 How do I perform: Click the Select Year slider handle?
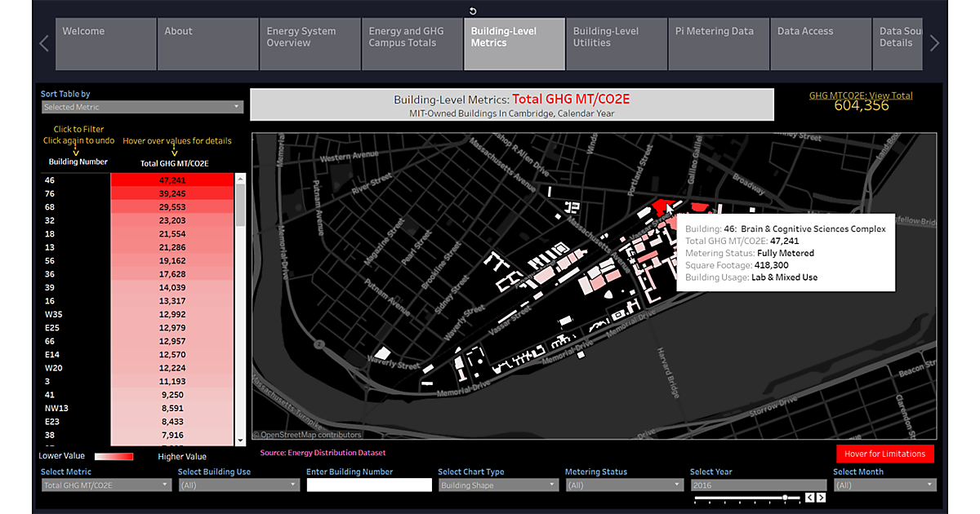(786, 498)
